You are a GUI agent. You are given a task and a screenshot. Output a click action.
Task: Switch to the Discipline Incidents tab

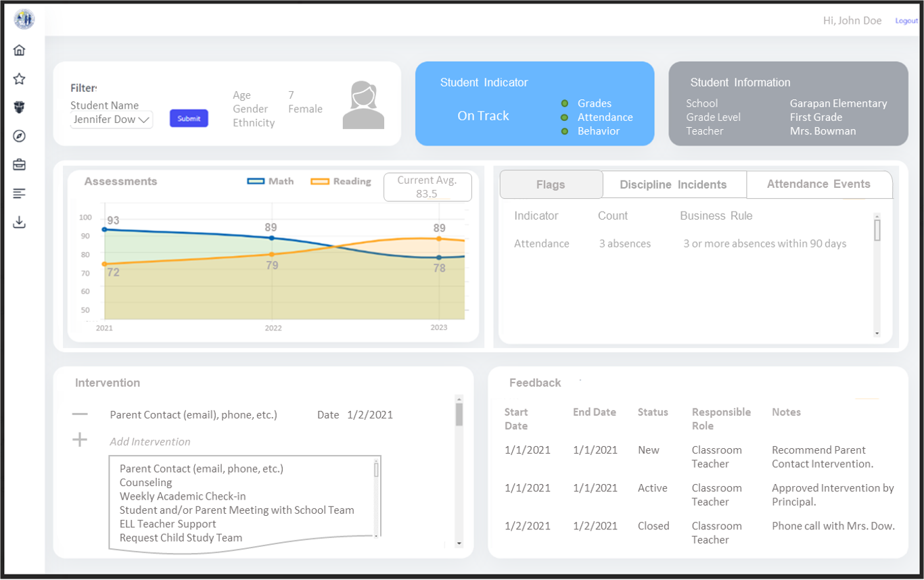tap(674, 184)
